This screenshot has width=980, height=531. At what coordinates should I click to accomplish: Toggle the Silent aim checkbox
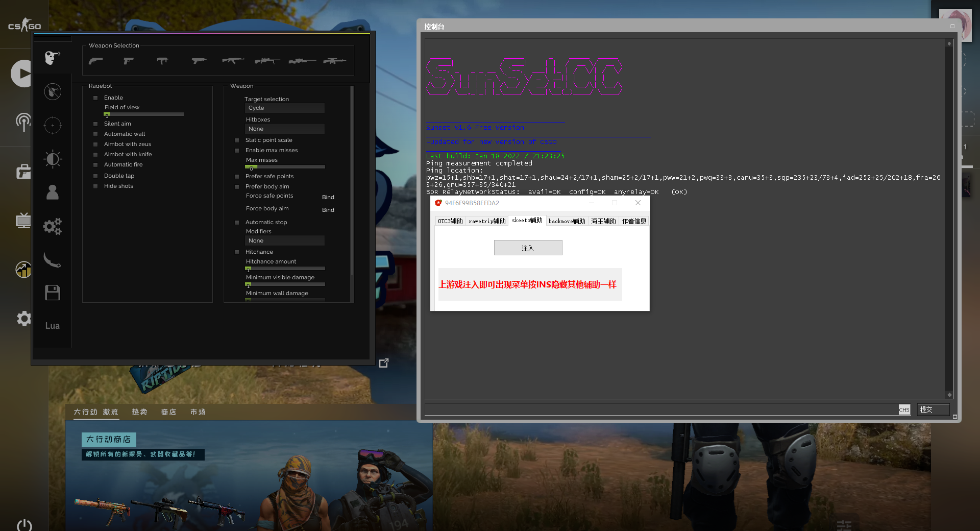click(x=95, y=124)
